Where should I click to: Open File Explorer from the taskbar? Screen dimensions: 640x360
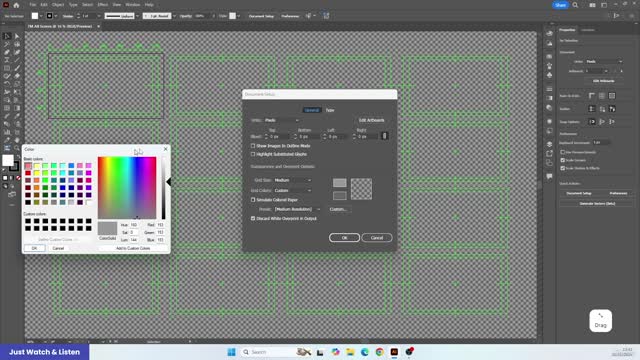pos(350,352)
